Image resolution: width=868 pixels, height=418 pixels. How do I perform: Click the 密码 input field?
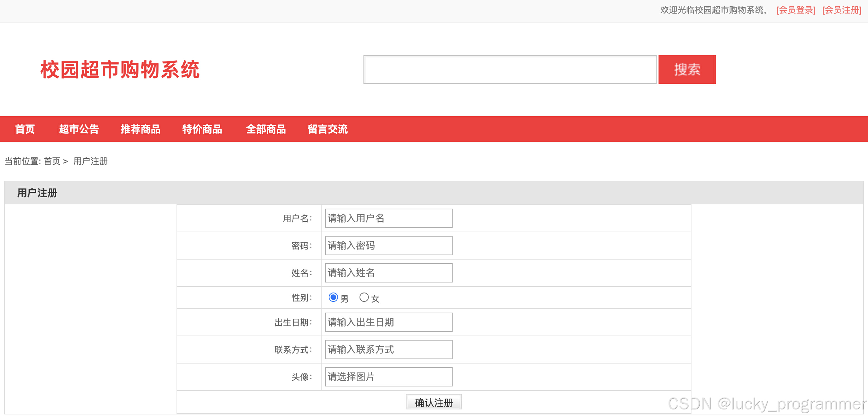point(389,246)
